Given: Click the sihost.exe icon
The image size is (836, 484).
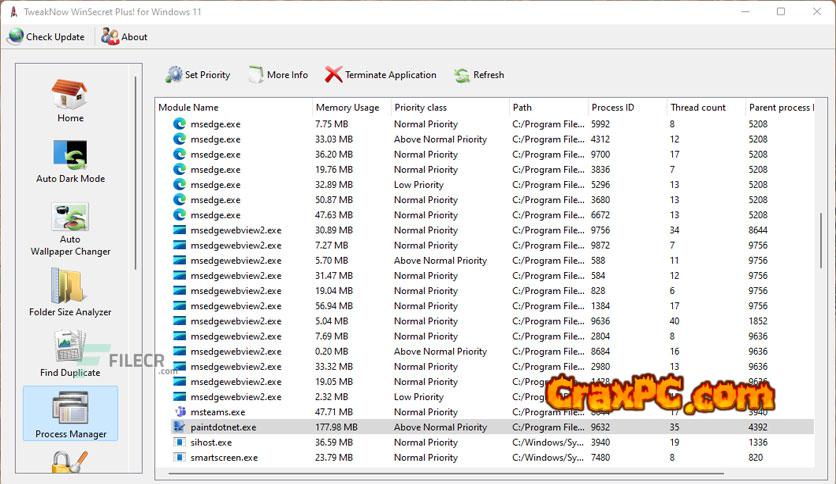Looking at the screenshot, I should [180, 442].
